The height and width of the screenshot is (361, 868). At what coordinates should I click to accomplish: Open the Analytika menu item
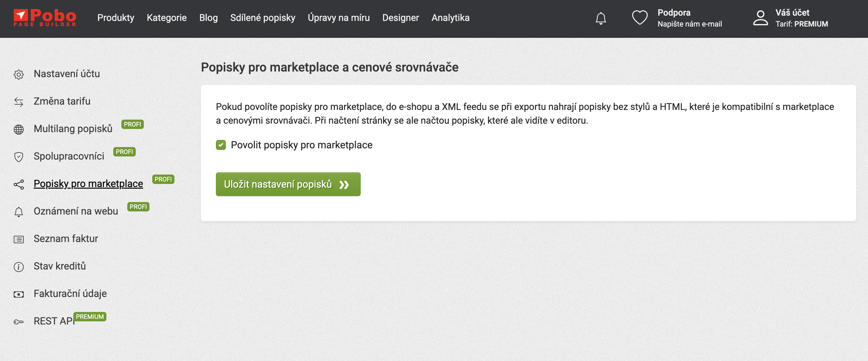pos(450,17)
